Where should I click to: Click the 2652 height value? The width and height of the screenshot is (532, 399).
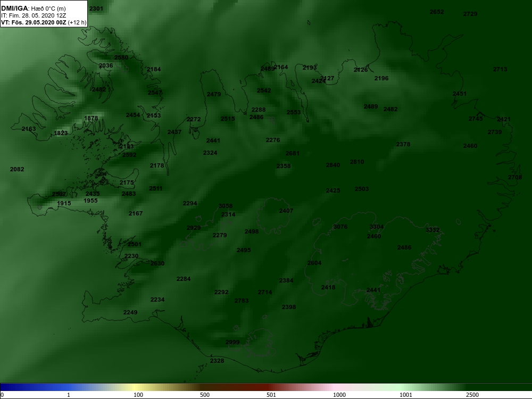tap(437, 12)
